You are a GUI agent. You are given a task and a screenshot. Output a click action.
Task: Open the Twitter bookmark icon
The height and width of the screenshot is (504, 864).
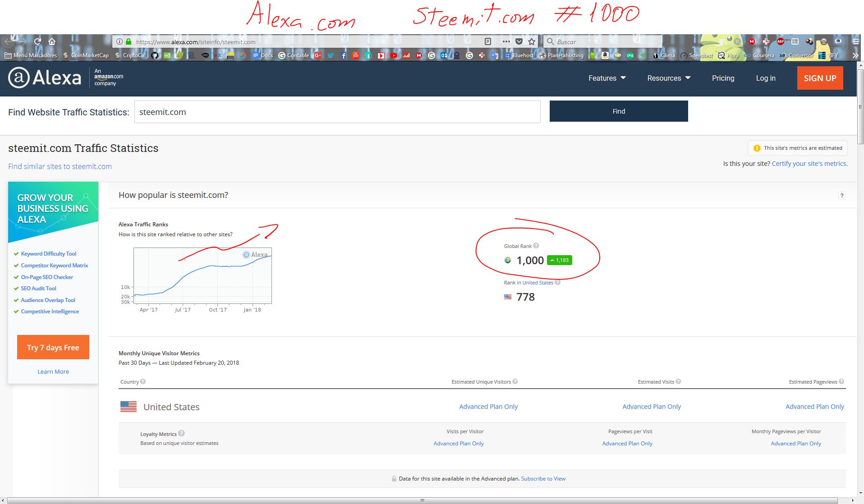pos(331,55)
